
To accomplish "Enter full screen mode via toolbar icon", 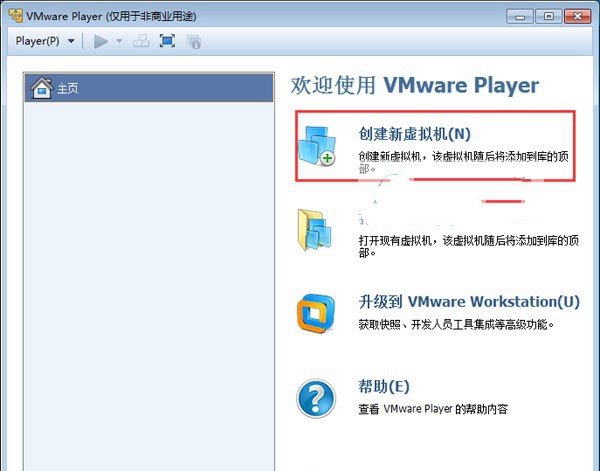I will click(167, 41).
